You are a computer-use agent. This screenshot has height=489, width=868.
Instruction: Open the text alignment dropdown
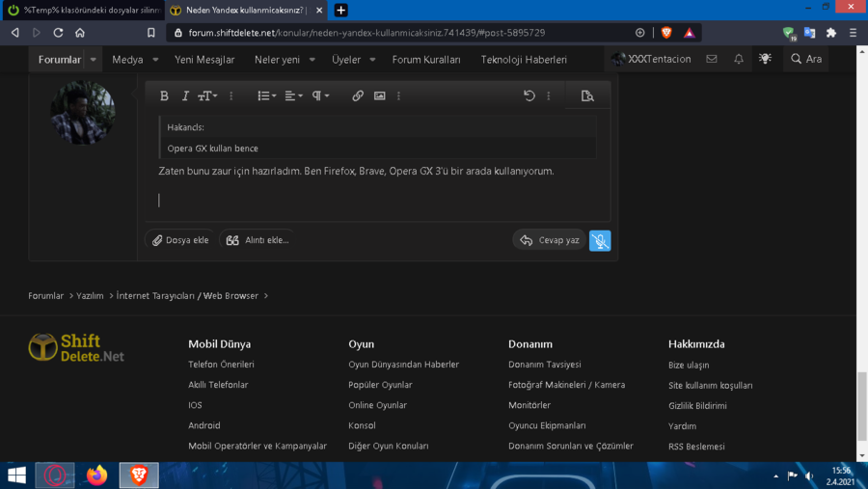click(293, 95)
